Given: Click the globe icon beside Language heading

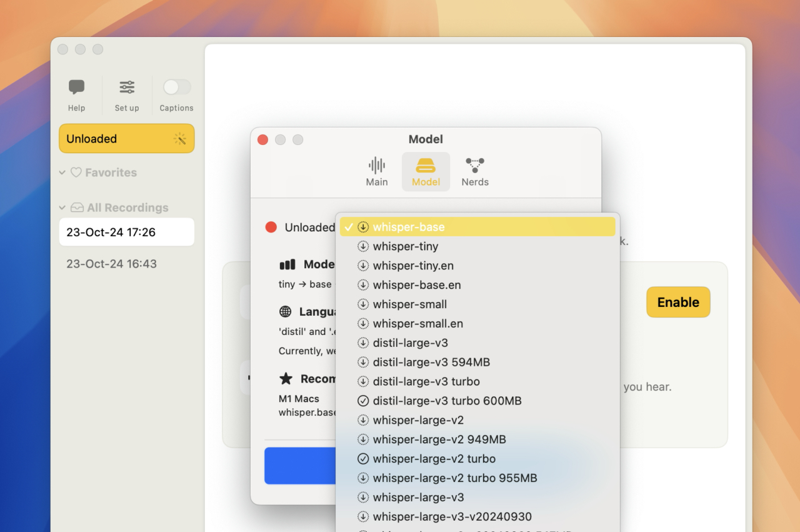Looking at the screenshot, I should tap(285, 311).
